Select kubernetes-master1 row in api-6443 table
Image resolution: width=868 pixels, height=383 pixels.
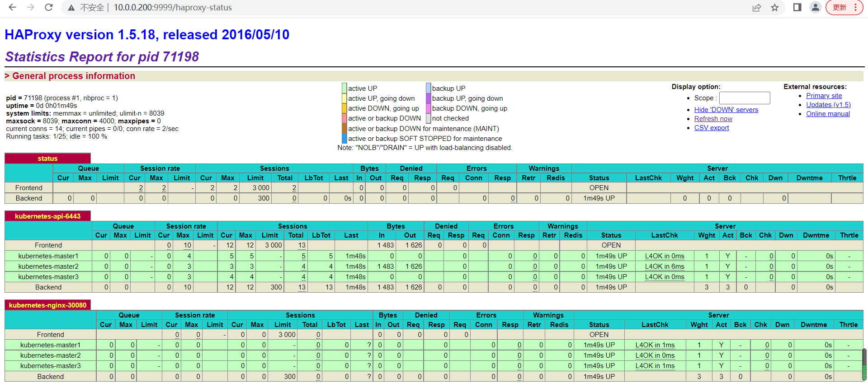pyautogui.click(x=434, y=256)
